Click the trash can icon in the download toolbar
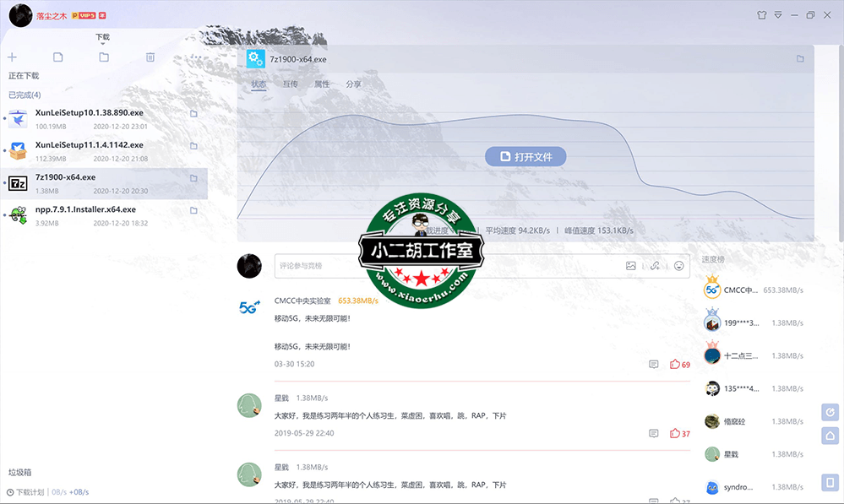The width and height of the screenshot is (844, 504). pyautogui.click(x=150, y=57)
